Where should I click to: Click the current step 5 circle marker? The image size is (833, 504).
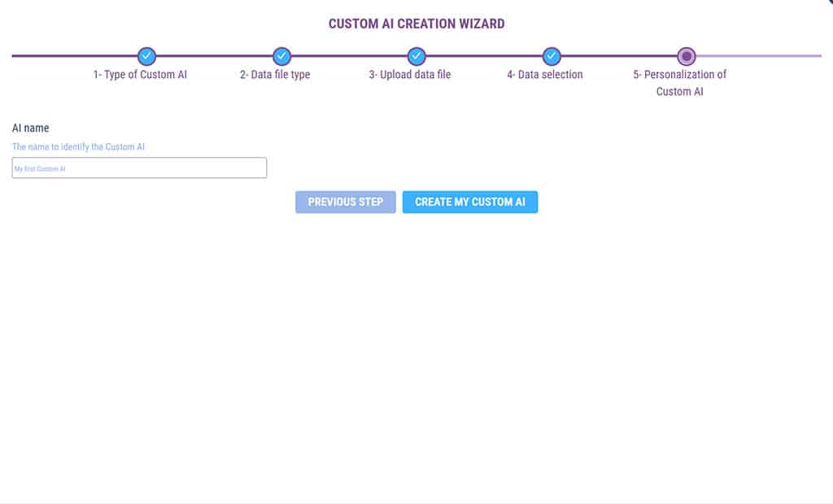[x=687, y=56]
